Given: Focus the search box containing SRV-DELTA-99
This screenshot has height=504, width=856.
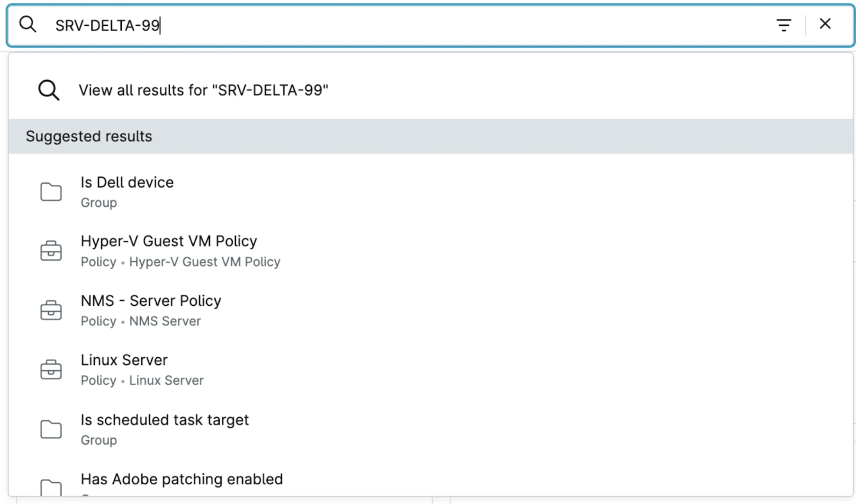Looking at the screenshot, I should pyautogui.click(x=430, y=26).
